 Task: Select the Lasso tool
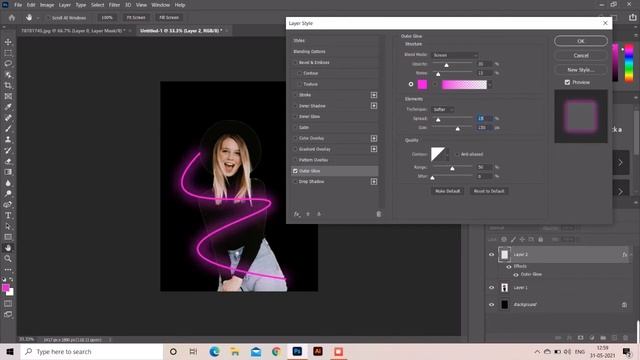click(8, 64)
